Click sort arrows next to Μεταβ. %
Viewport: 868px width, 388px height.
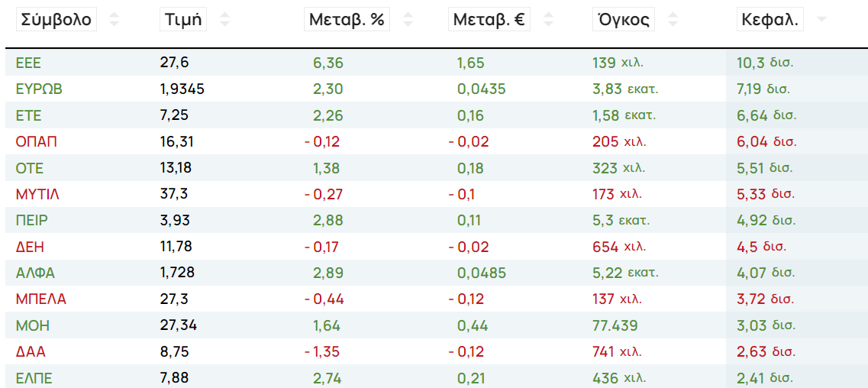408,21
